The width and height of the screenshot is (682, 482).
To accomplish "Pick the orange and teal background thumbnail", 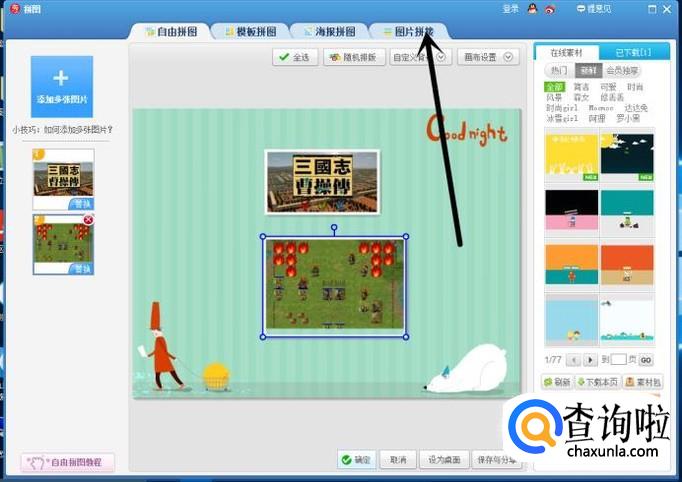I will pos(572,264).
